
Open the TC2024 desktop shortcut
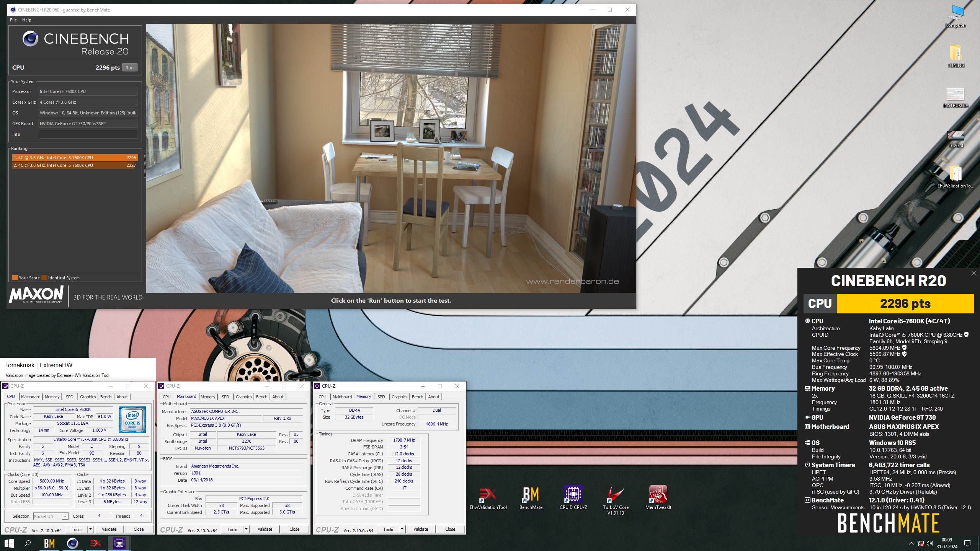955,139
